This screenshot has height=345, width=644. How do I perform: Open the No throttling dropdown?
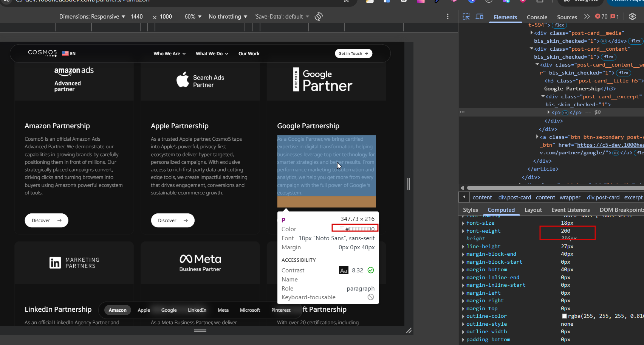tap(228, 17)
